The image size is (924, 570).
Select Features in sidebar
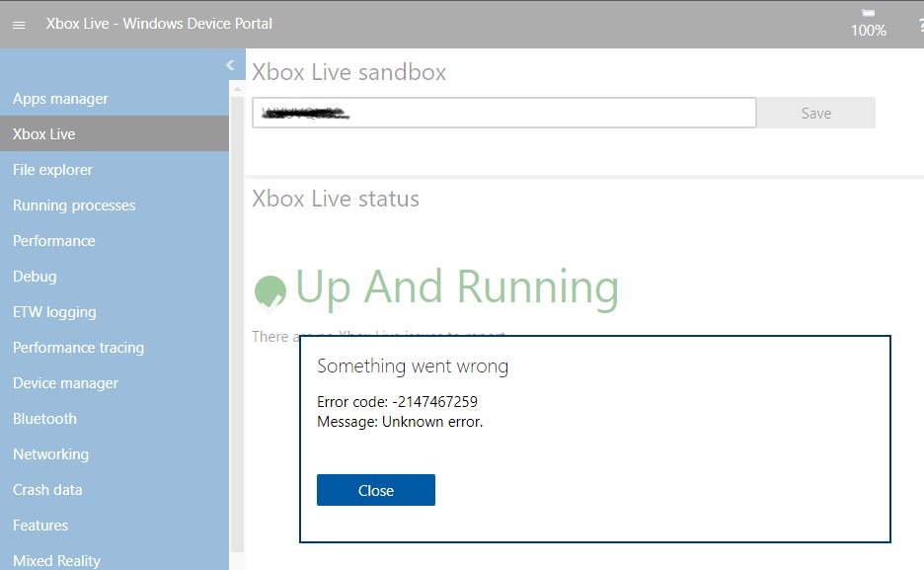(x=115, y=526)
